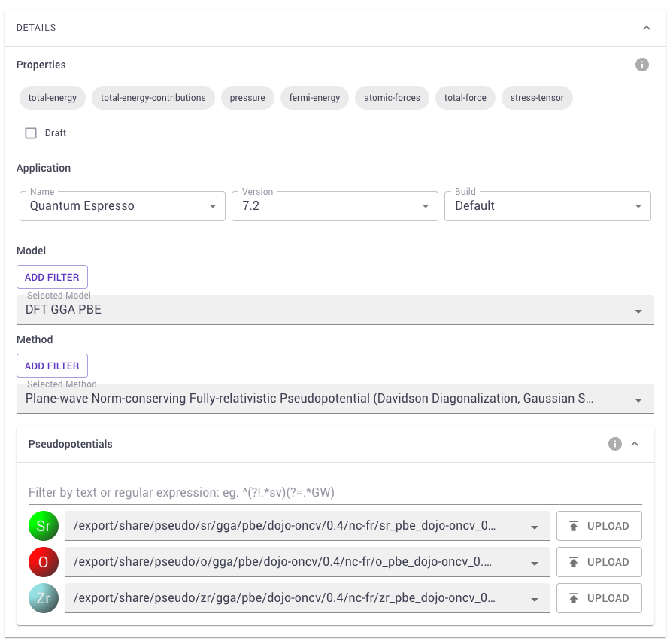667x644 pixels.
Task: Open the Selected Method dropdown
Action: click(x=335, y=399)
